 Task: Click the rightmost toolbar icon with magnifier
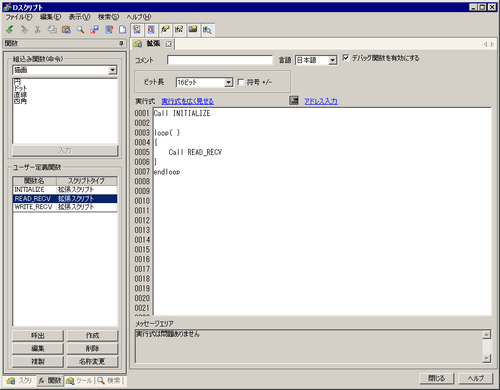207,30
